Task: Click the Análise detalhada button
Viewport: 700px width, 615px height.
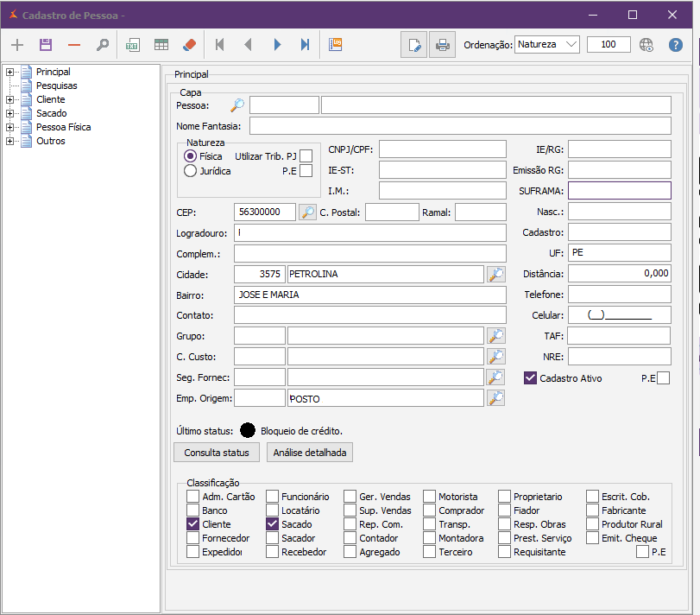Action: coord(310,453)
